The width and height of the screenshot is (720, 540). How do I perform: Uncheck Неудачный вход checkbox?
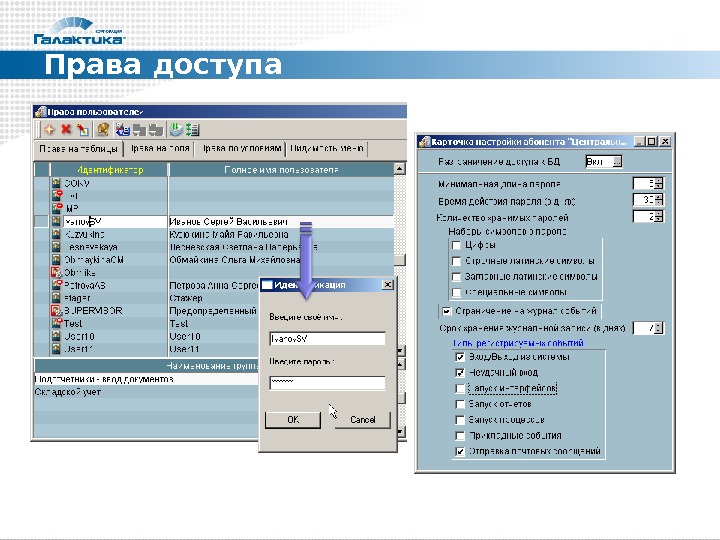click(460, 372)
